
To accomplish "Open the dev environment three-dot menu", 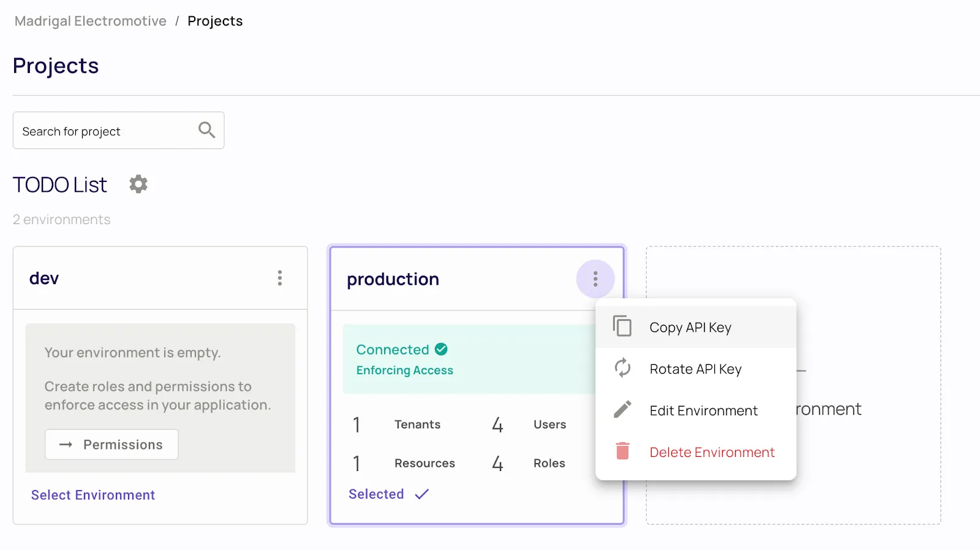I will (x=280, y=278).
